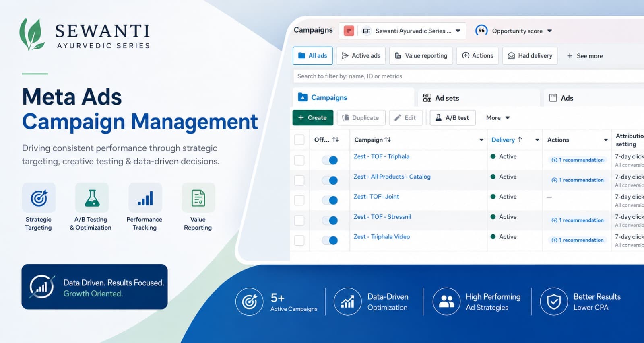
Task: Select the Value reporting filter tab
Action: 421,55
